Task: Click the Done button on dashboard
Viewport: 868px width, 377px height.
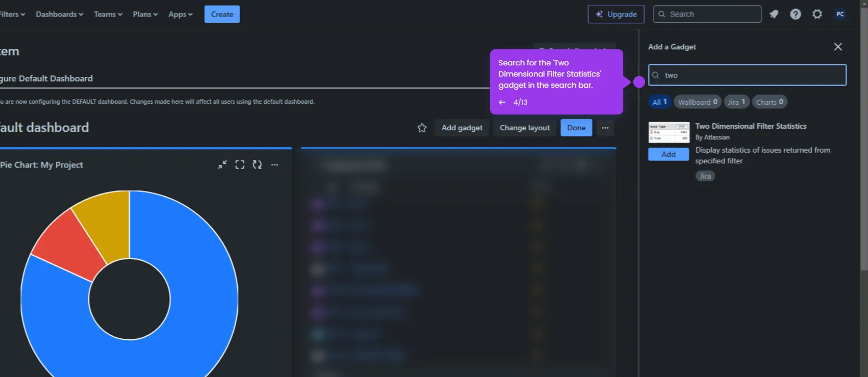Action: click(x=576, y=128)
